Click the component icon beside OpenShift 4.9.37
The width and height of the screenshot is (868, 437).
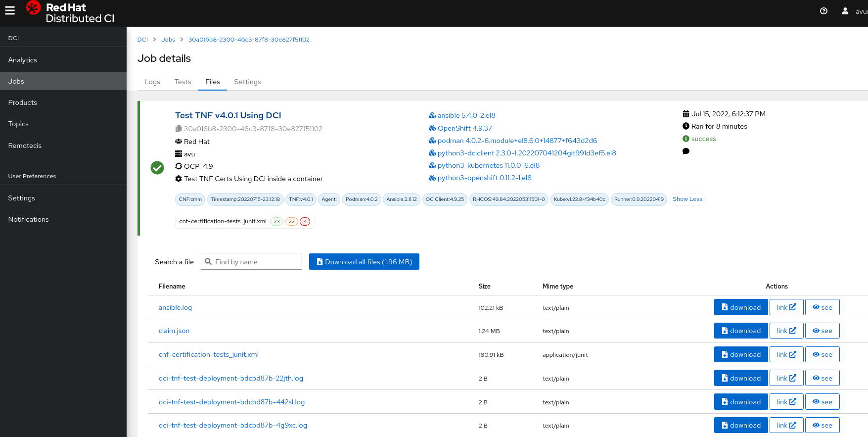[432, 128]
